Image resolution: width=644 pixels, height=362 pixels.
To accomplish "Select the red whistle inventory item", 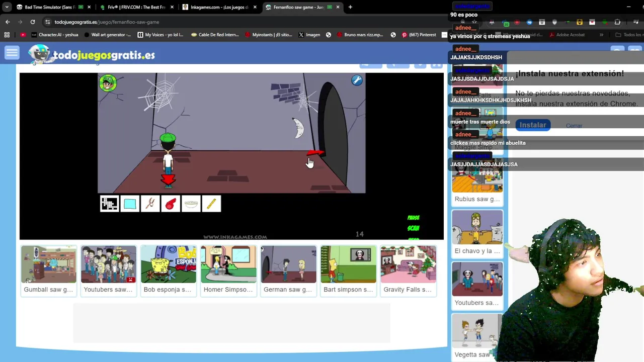I will 171,204.
